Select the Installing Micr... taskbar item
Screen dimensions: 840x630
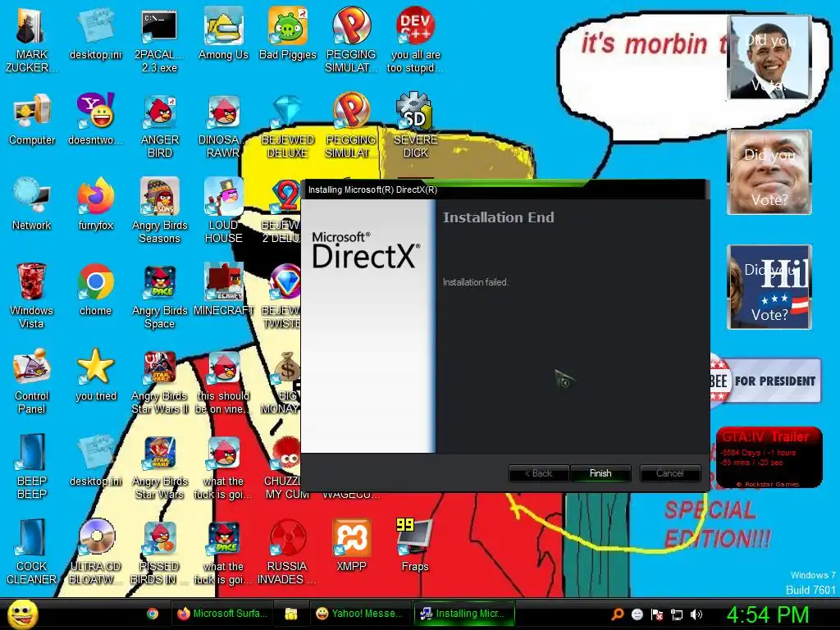(x=464, y=614)
